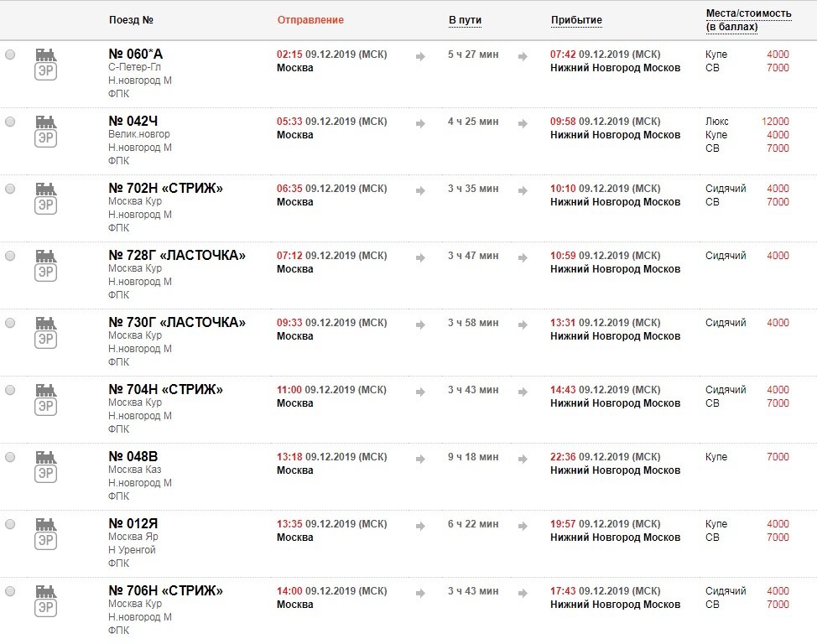Click the В пути column header

466,20
